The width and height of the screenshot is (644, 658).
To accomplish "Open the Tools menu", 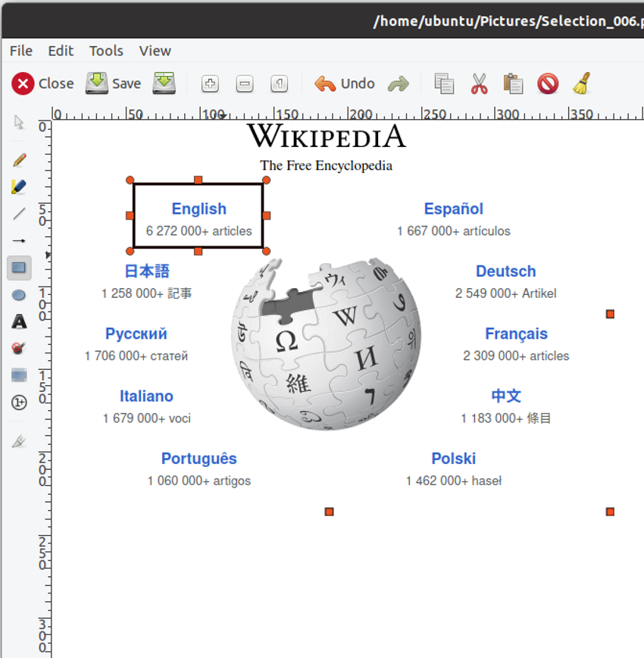I will click(x=106, y=51).
